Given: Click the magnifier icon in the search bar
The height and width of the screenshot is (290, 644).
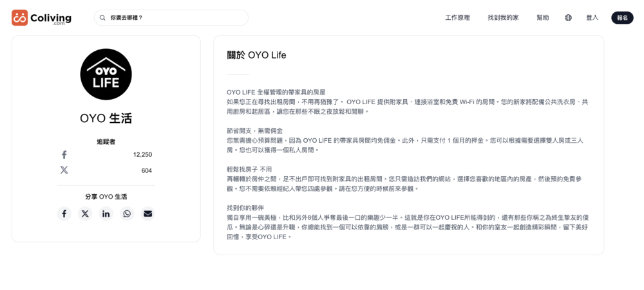Looking at the screenshot, I should [102, 18].
